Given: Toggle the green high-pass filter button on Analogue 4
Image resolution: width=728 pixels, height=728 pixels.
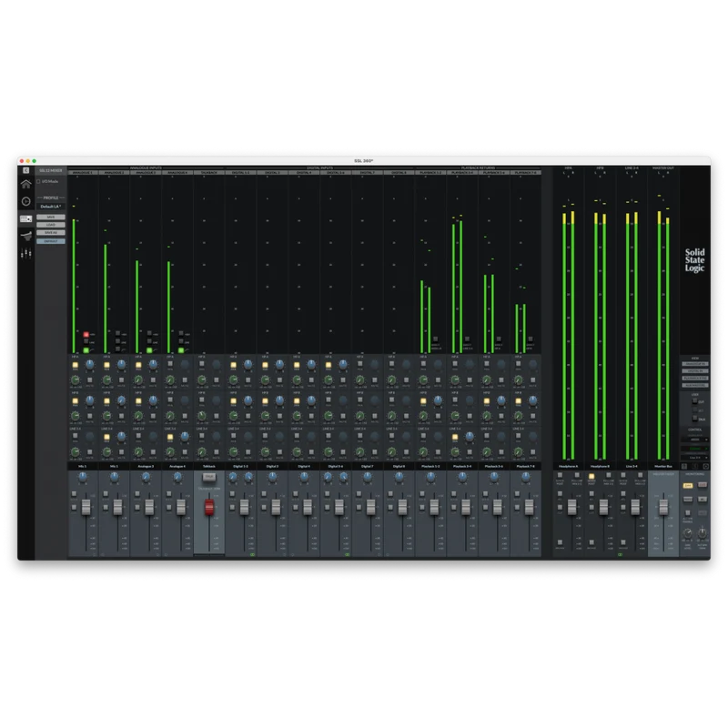Looking at the screenshot, I should [181, 350].
